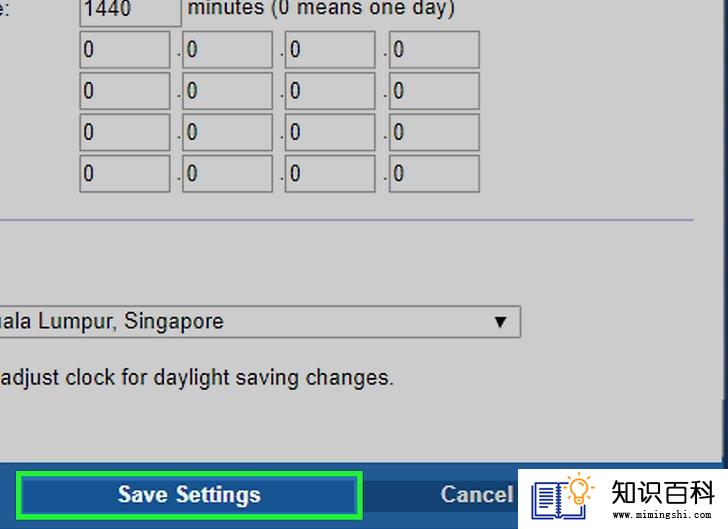Click the third-row first octet field
This screenshot has height=529, width=728.
(x=125, y=132)
